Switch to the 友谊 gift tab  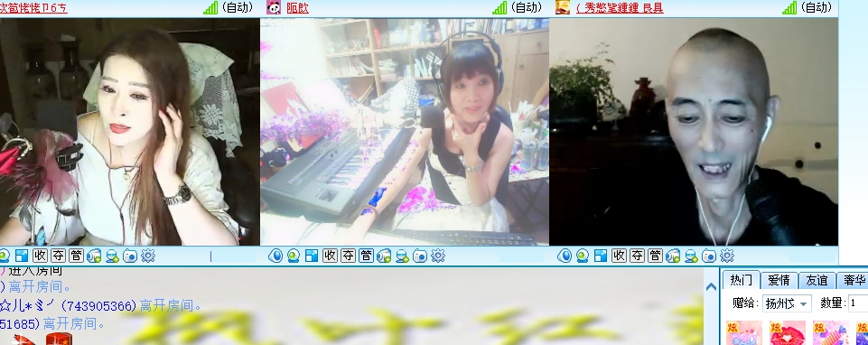coord(816,280)
